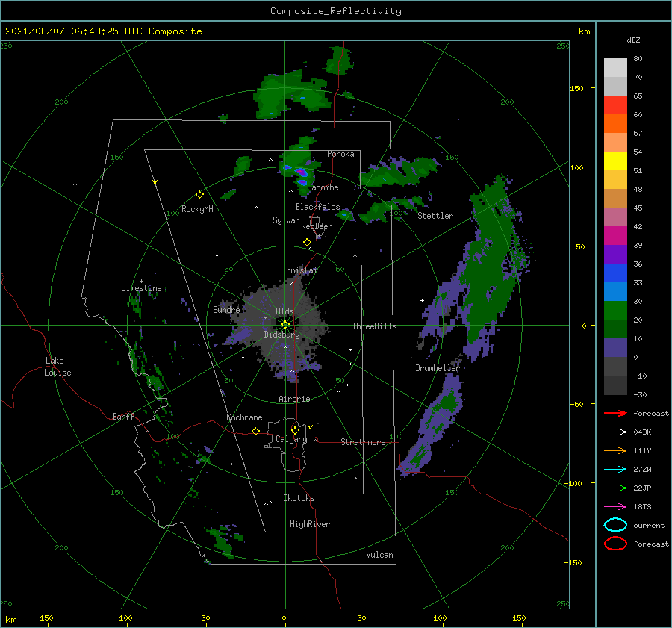The height and width of the screenshot is (628, 672).
Task: Click the Drumheller label
Action: 438,368
